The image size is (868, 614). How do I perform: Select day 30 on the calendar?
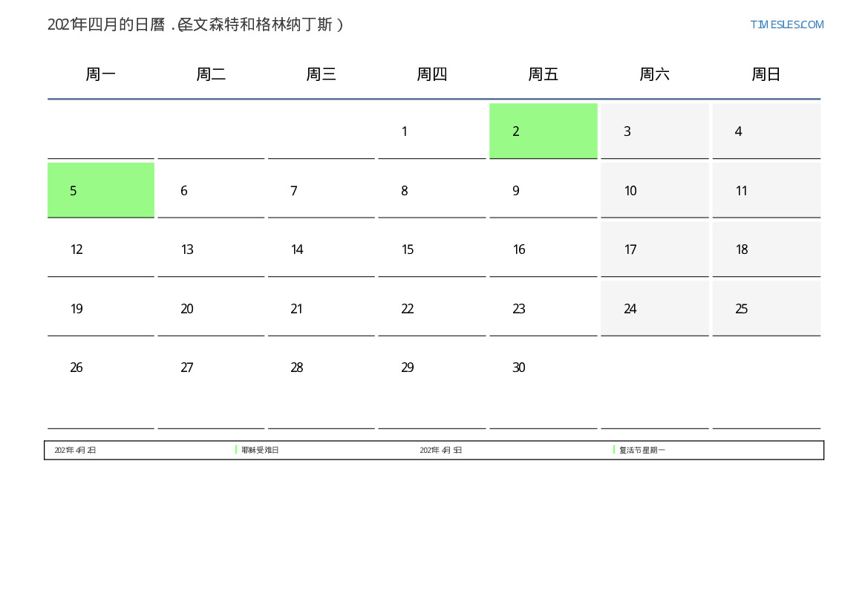click(x=543, y=385)
